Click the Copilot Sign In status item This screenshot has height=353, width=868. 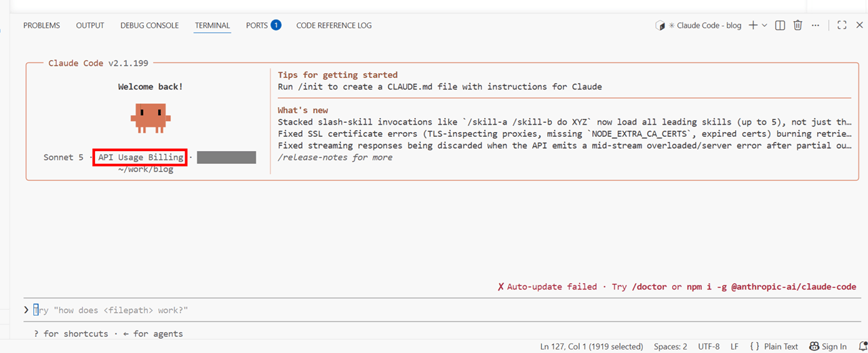(x=828, y=346)
